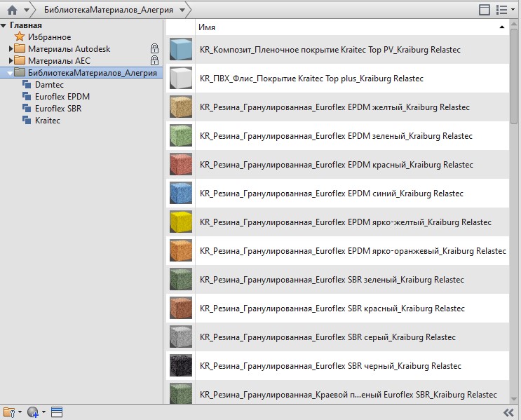Open Kraitec category

point(48,121)
